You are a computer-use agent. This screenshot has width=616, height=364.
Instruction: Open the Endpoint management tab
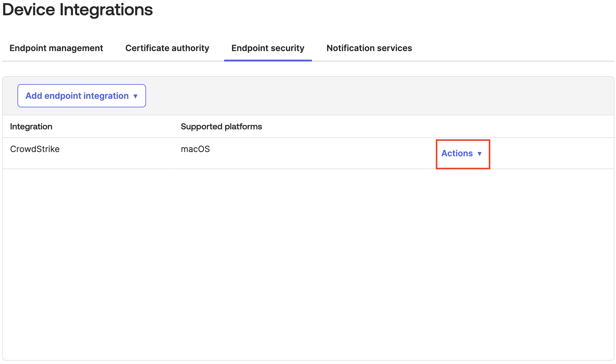pos(56,48)
